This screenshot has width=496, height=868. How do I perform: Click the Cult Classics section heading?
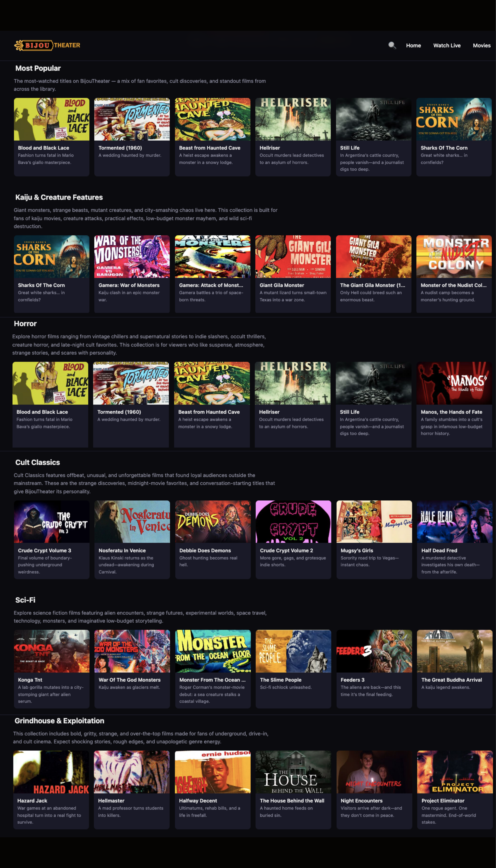38,462
